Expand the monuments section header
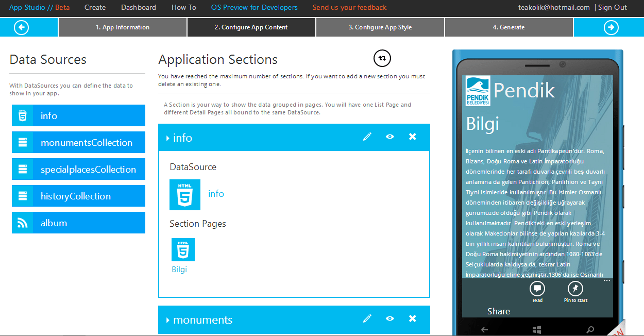 coord(199,320)
